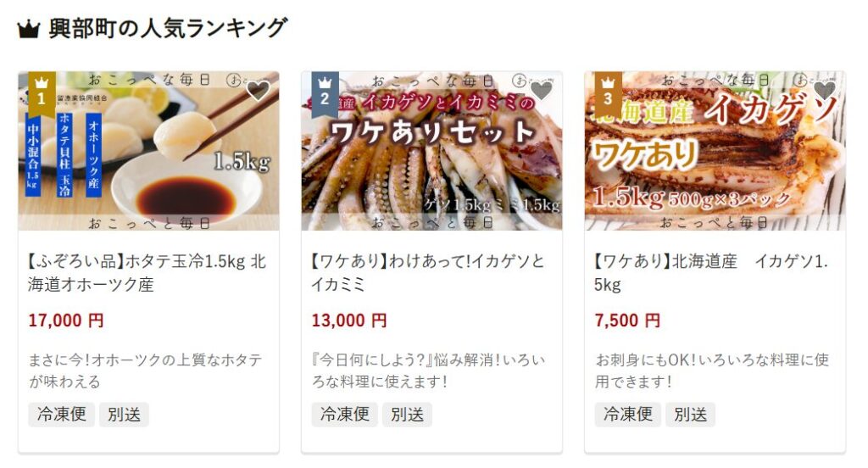Click the 別送 tag on the third card

pos(691,415)
